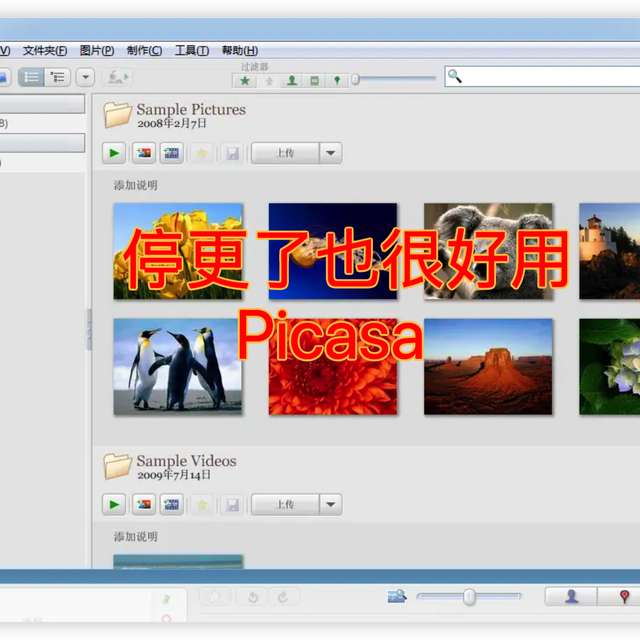This screenshot has height=640, width=640.
Task: Adjust the thumbnail size slider
Action: tap(469, 597)
